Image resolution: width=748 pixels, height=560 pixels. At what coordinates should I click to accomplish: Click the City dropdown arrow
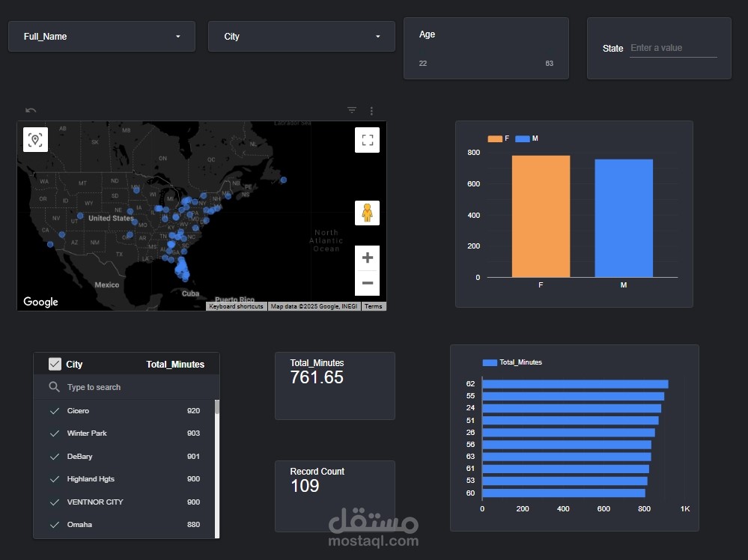point(378,36)
